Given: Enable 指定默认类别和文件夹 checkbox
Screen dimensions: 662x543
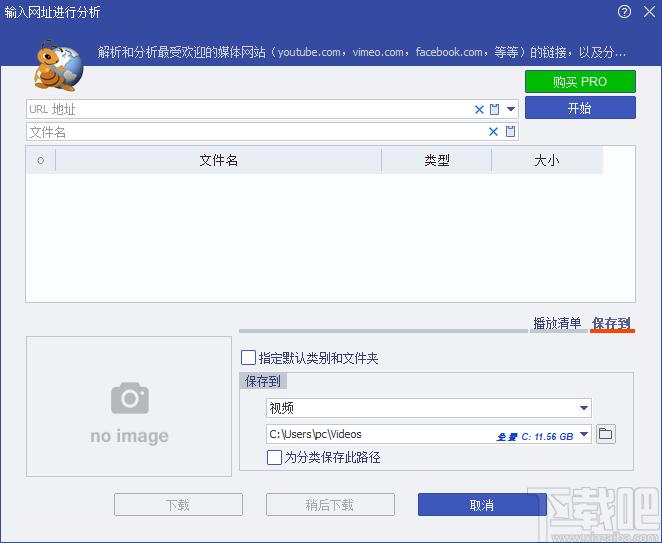Looking at the screenshot, I should coord(248,358).
